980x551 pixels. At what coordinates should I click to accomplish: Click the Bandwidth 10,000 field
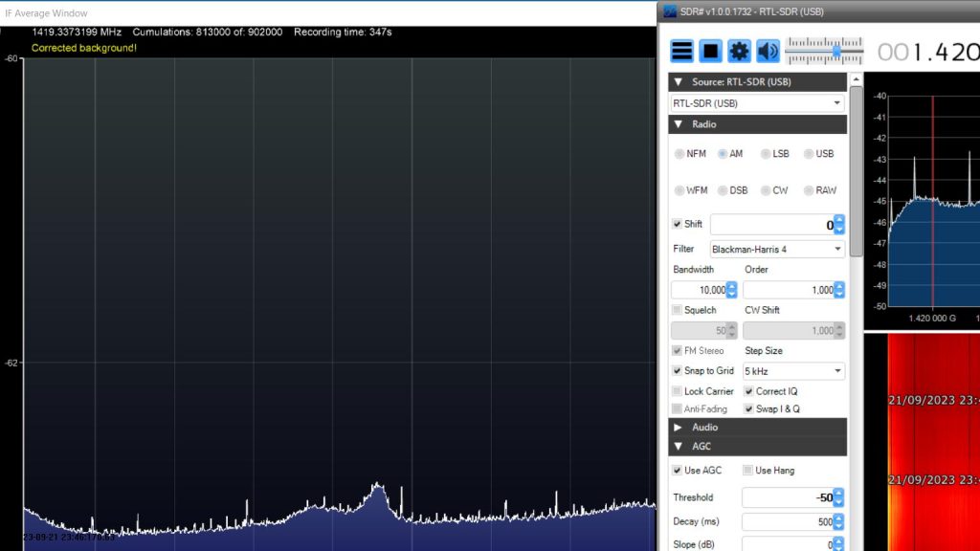pyautogui.click(x=699, y=290)
